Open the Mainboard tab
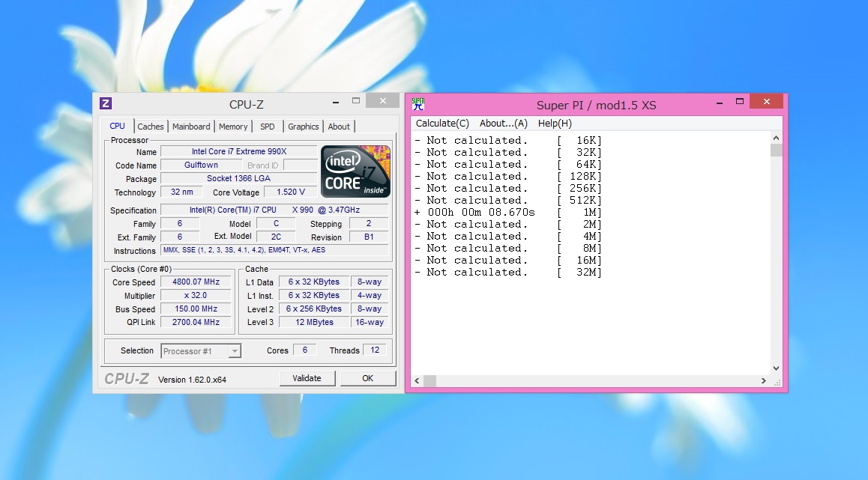The width and height of the screenshot is (868, 480). [x=191, y=127]
